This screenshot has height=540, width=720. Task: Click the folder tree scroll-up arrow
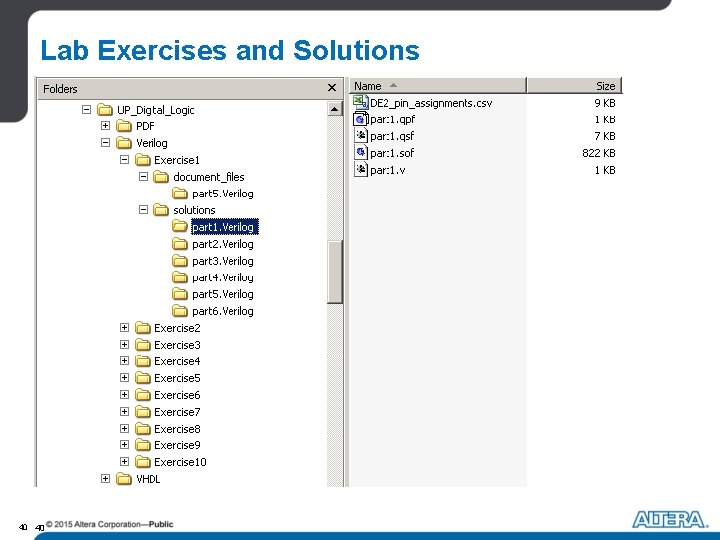coord(334,109)
